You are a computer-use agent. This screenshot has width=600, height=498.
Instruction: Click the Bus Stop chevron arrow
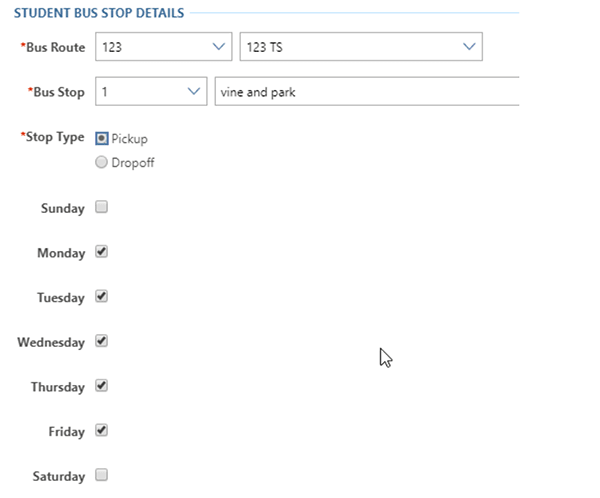[194, 91]
